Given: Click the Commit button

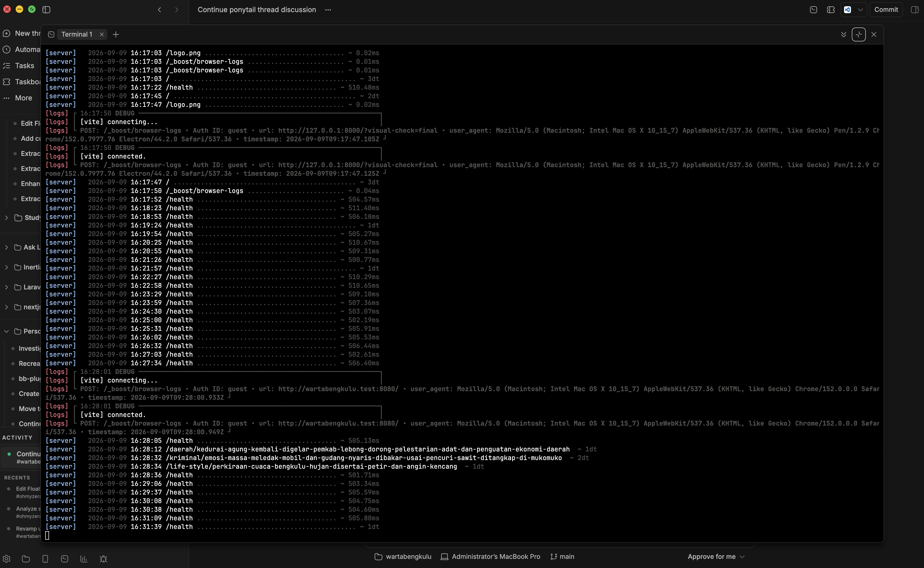Looking at the screenshot, I should pos(886,10).
